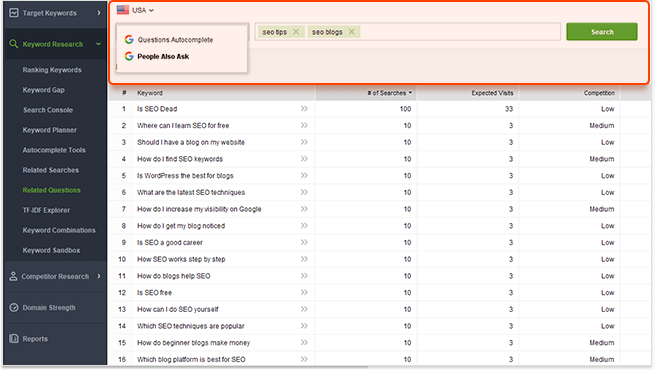Click the '100' searches value
The image size is (655, 370).
405,109
